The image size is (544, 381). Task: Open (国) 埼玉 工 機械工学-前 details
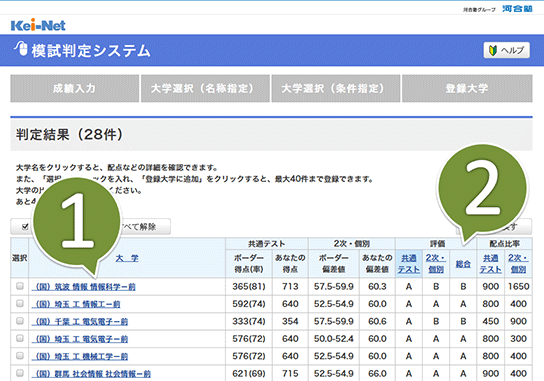[80, 357]
